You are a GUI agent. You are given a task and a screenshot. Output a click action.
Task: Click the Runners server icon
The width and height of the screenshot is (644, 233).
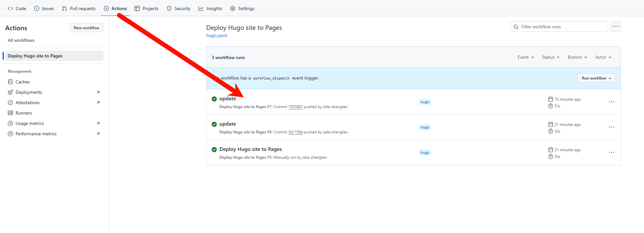tap(10, 113)
